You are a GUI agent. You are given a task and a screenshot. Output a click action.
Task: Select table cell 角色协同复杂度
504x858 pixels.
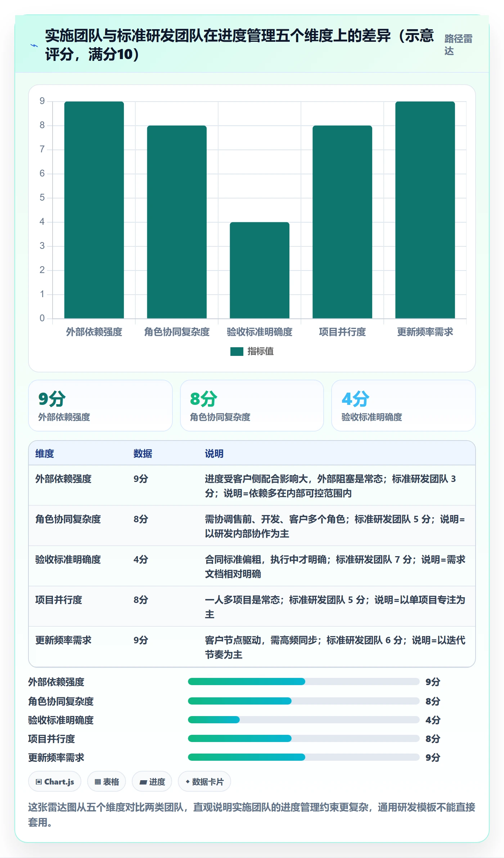68,519
